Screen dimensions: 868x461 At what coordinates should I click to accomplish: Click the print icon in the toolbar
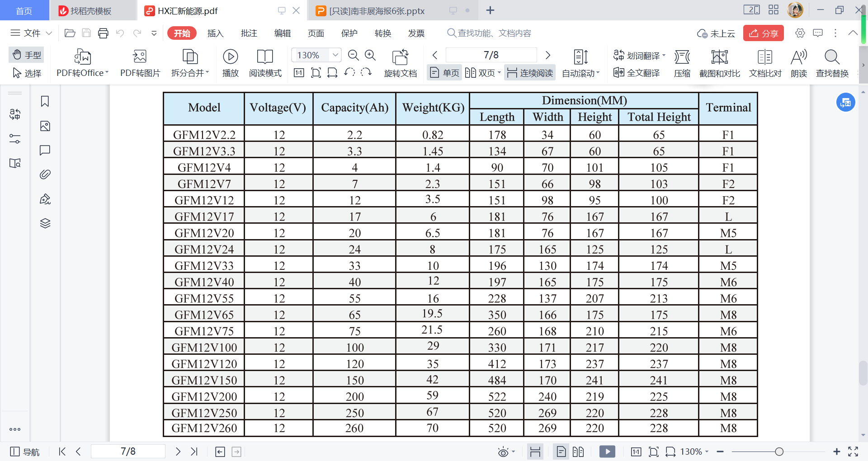pyautogui.click(x=103, y=33)
